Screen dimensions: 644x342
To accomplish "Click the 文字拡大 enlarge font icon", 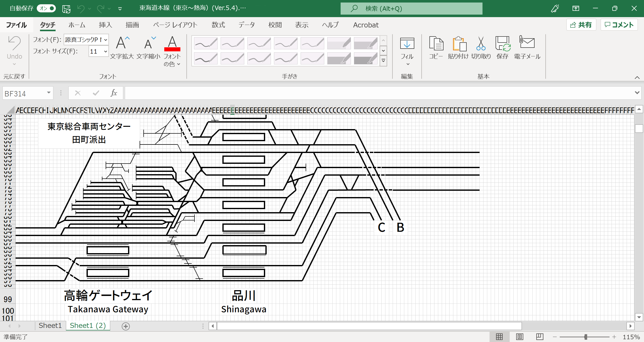I will (122, 43).
